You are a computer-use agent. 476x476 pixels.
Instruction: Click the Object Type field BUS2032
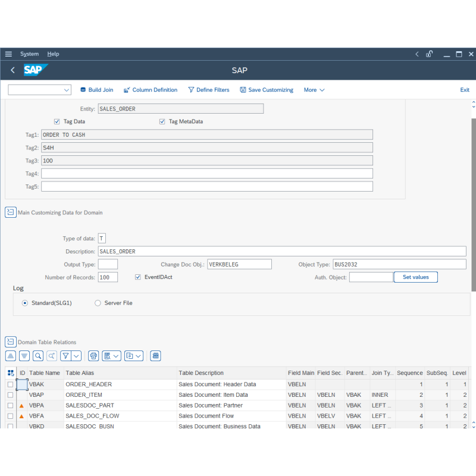coord(399,264)
